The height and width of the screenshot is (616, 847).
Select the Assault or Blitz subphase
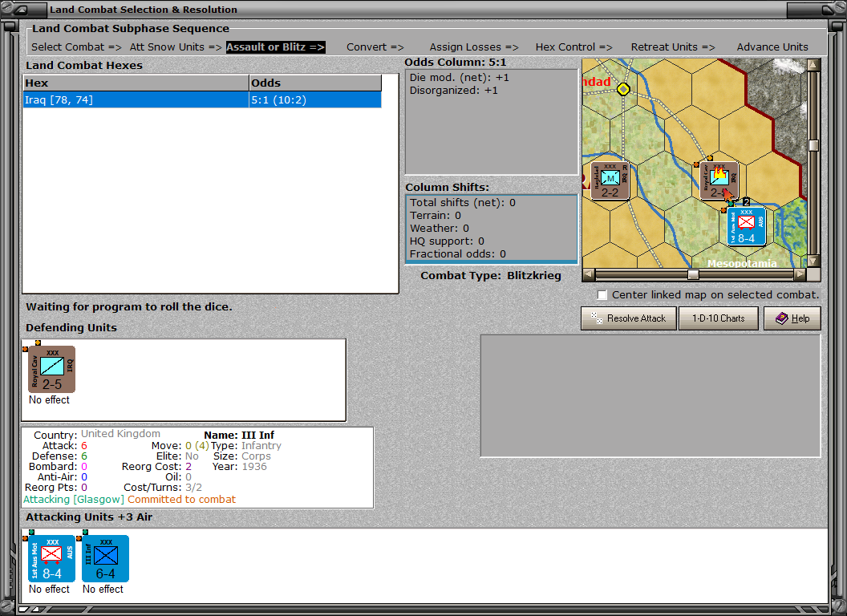point(275,47)
